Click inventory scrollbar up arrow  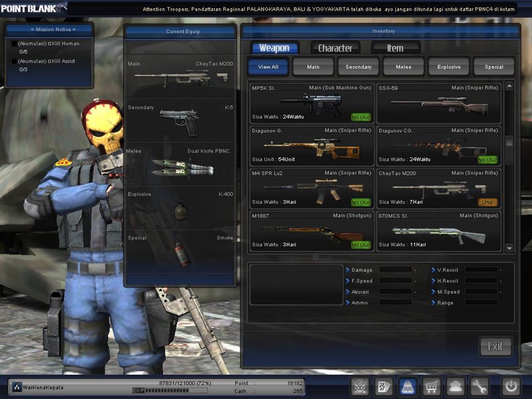509,86
